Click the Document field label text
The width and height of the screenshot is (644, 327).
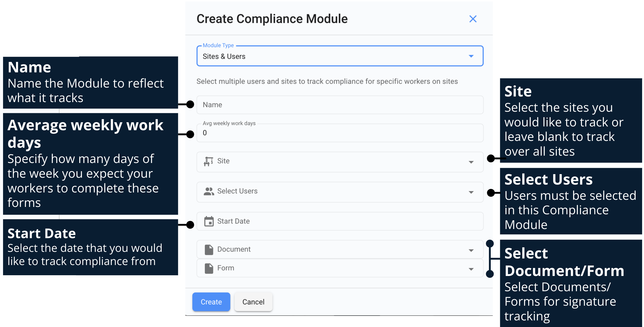point(234,249)
